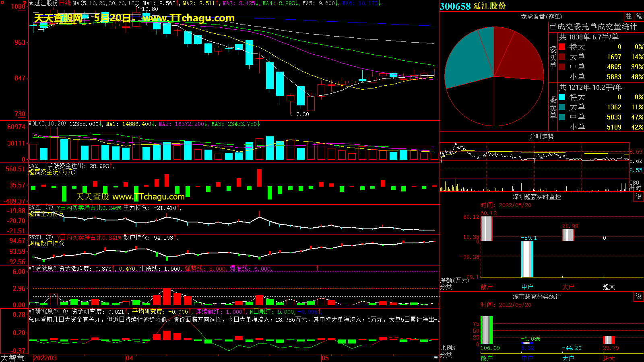Open 设 settings for 深圳超赢实时监控 panel

[639, 197]
